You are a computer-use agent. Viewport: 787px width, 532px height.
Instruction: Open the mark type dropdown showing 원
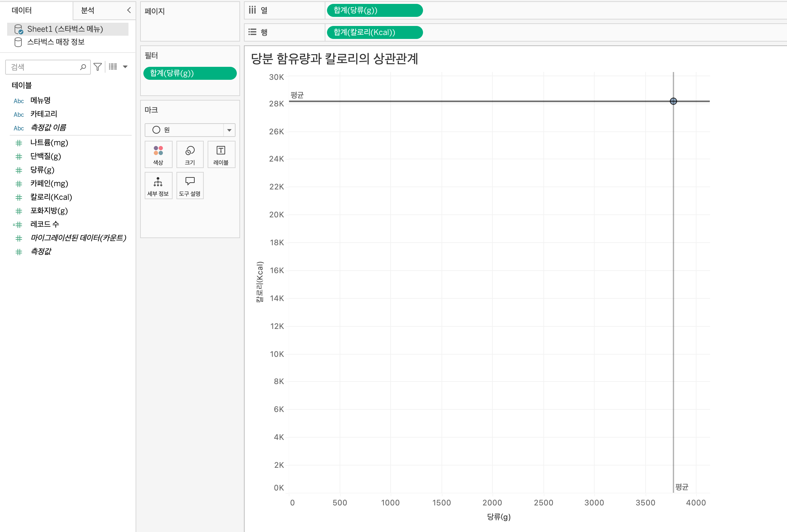coord(190,130)
